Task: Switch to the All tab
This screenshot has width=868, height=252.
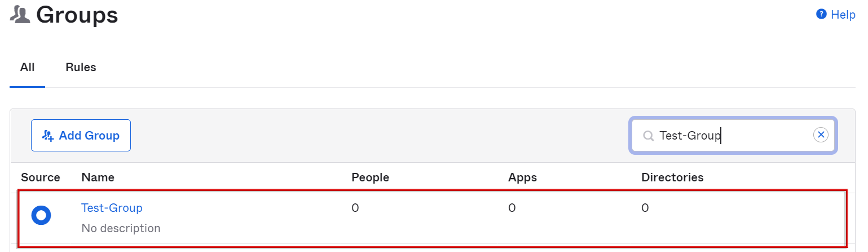Action: pos(27,67)
